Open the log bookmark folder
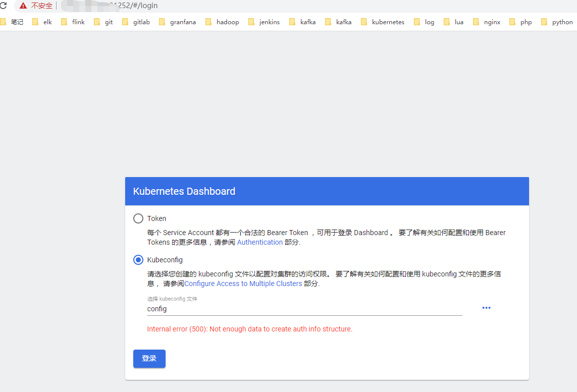This screenshot has height=392, width=577. click(x=424, y=22)
